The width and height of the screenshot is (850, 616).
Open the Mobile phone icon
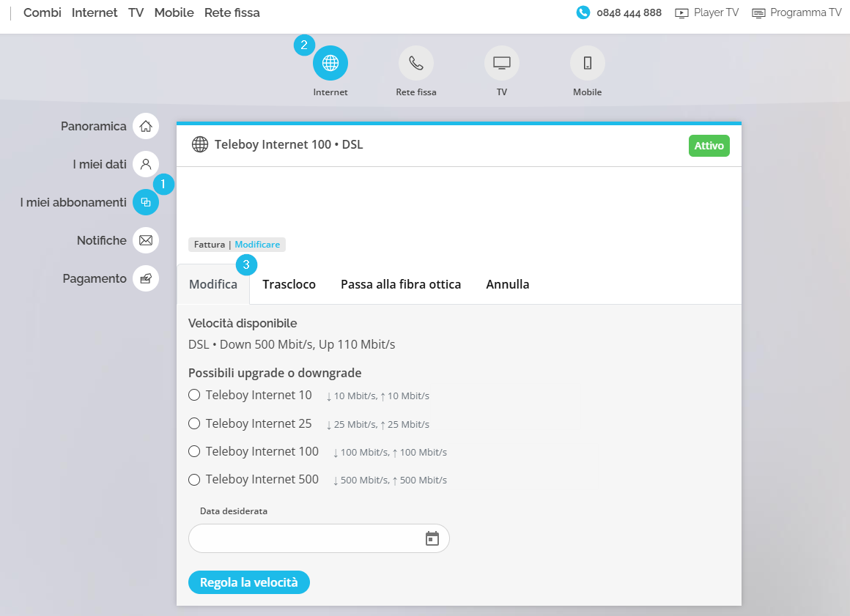click(587, 63)
